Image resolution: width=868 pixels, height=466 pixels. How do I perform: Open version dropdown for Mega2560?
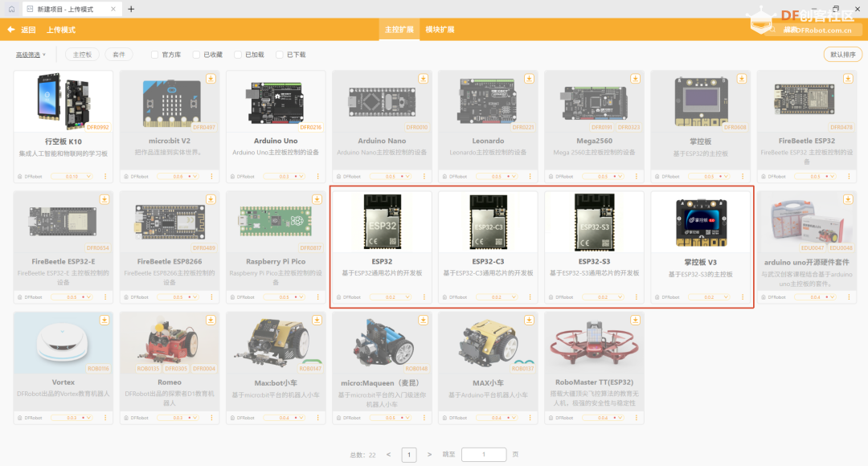[x=604, y=177]
